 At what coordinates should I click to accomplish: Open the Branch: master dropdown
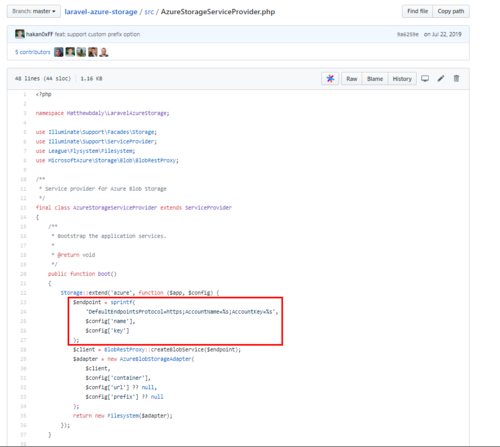pos(34,11)
